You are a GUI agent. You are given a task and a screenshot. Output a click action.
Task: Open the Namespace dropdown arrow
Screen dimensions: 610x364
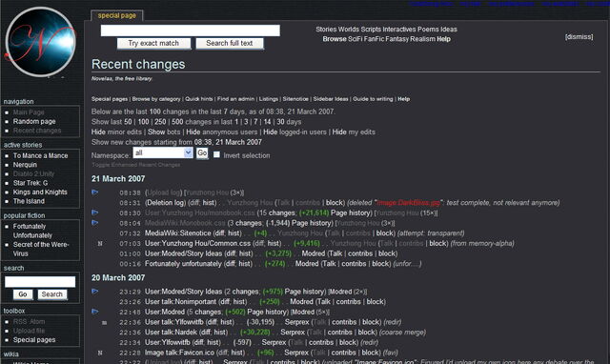pyautogui.click(x=189, y=152)
